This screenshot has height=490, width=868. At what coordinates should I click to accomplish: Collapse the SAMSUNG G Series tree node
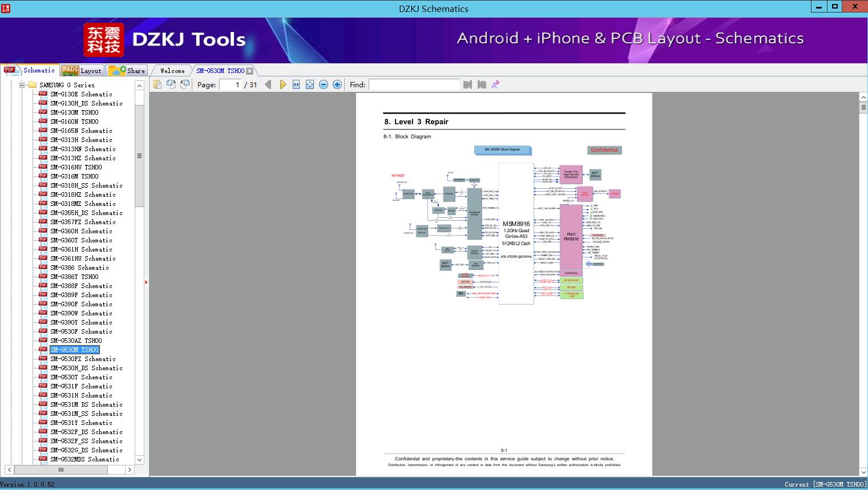pyautogui.click(x=22, y=85)
